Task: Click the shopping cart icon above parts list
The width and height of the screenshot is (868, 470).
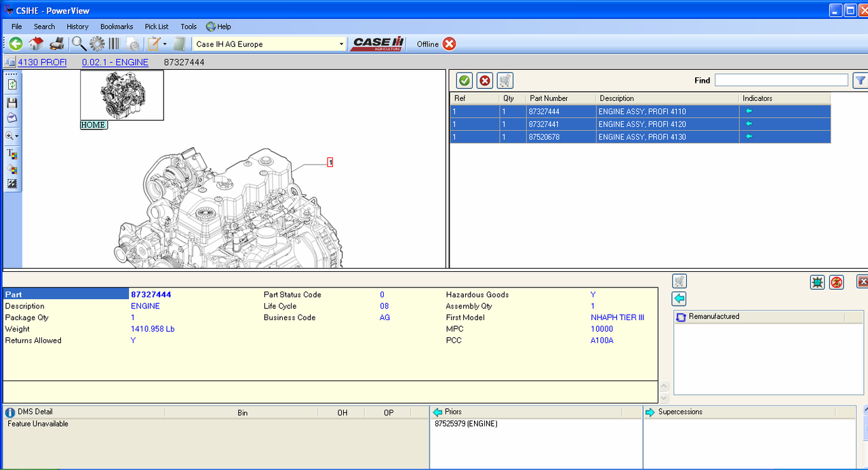Action: coord(505,81)
